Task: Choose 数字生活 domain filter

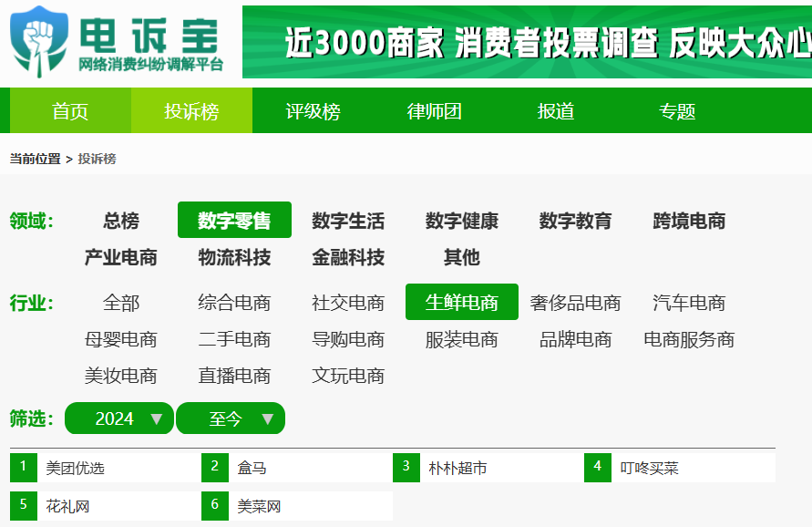Action: [348, 221]
